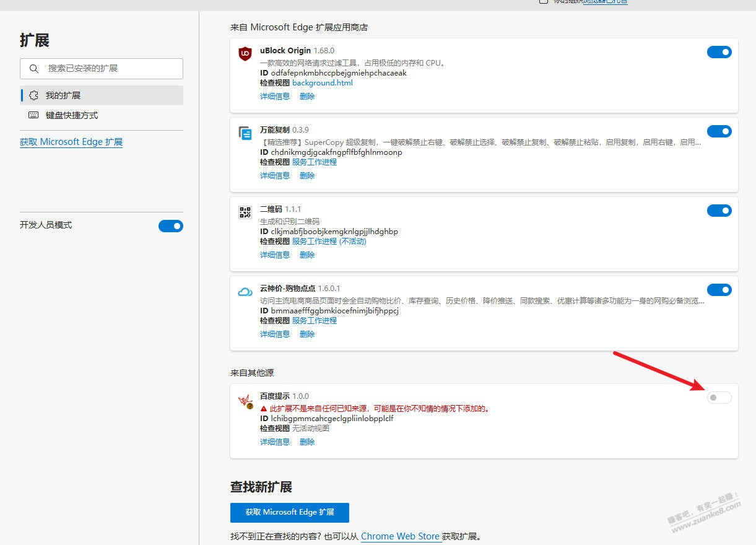Click the 百度提示 extension icon

(245, 401)
